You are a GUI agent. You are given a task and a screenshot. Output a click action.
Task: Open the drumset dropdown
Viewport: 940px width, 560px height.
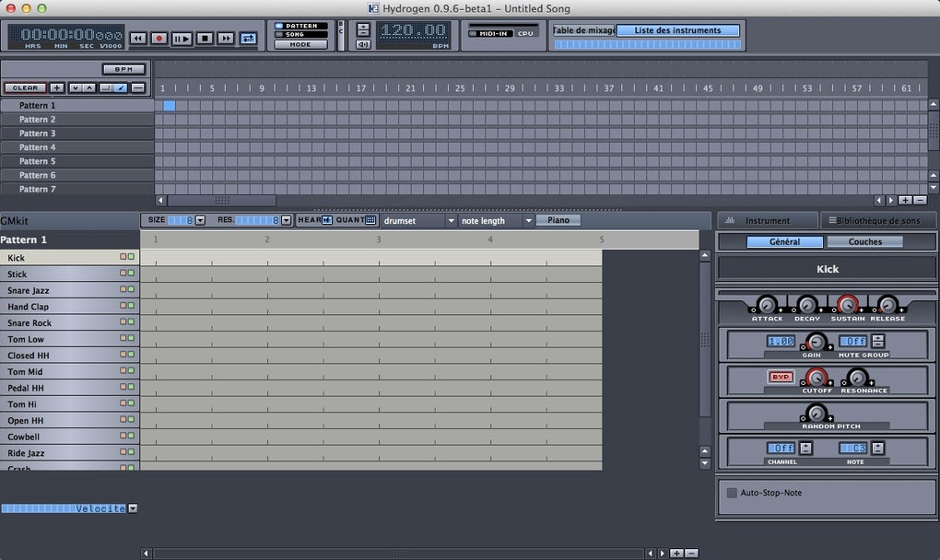tap(419, 220)
